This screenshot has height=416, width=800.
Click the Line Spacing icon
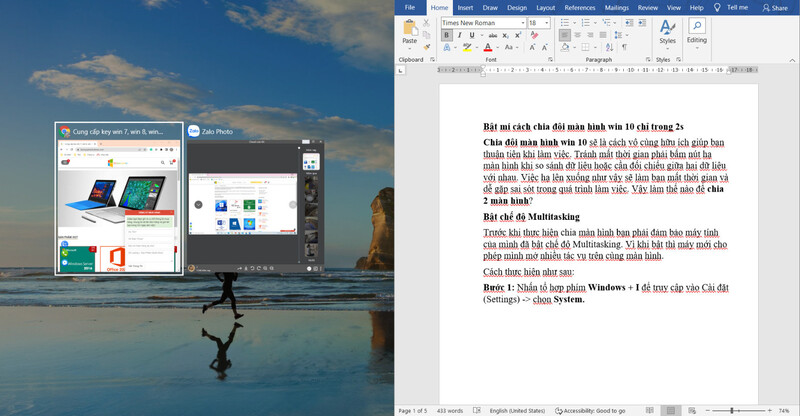click(x=618, y=35)
